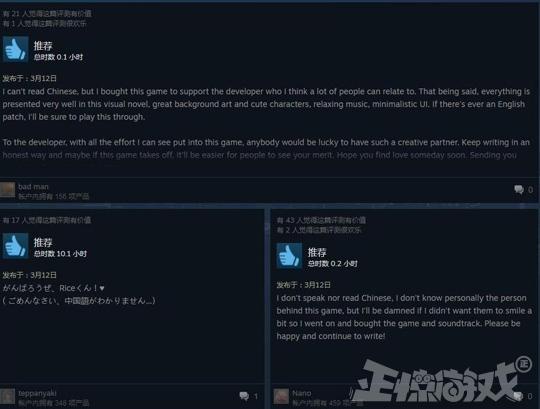Visit the teppanyaki username link
The width and height of the screenshot is (540, 409).
point(37,393)
